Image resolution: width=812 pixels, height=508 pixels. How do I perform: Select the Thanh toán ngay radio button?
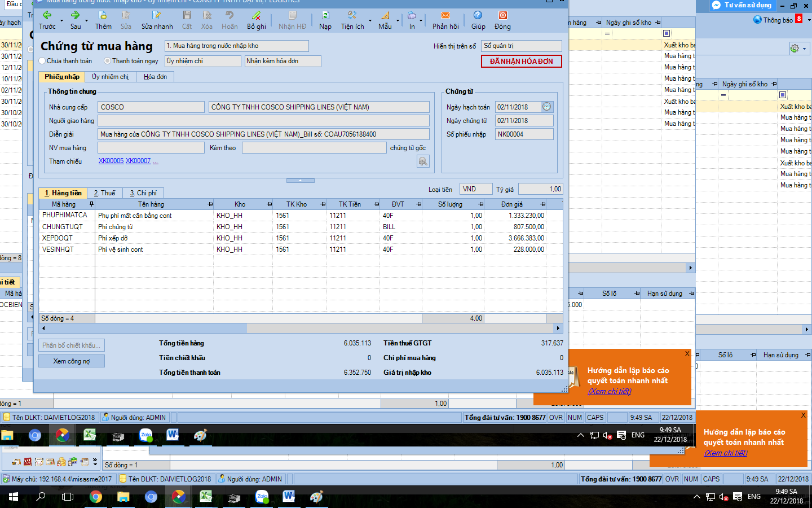tap(107, 61)
